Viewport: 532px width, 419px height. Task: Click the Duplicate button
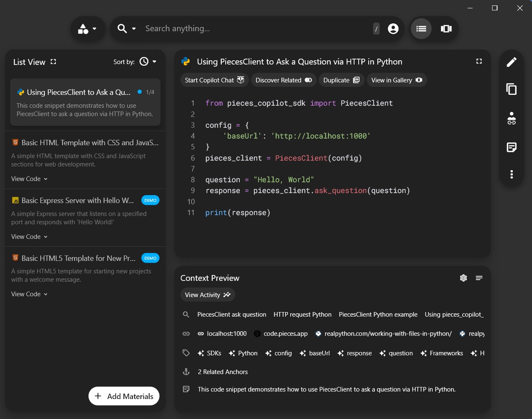coord(342,80)
